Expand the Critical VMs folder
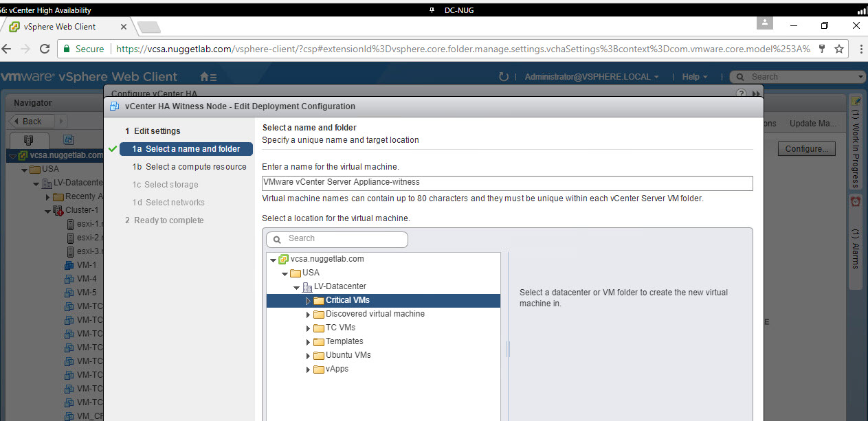868x421 pixels. click(308, 301)
